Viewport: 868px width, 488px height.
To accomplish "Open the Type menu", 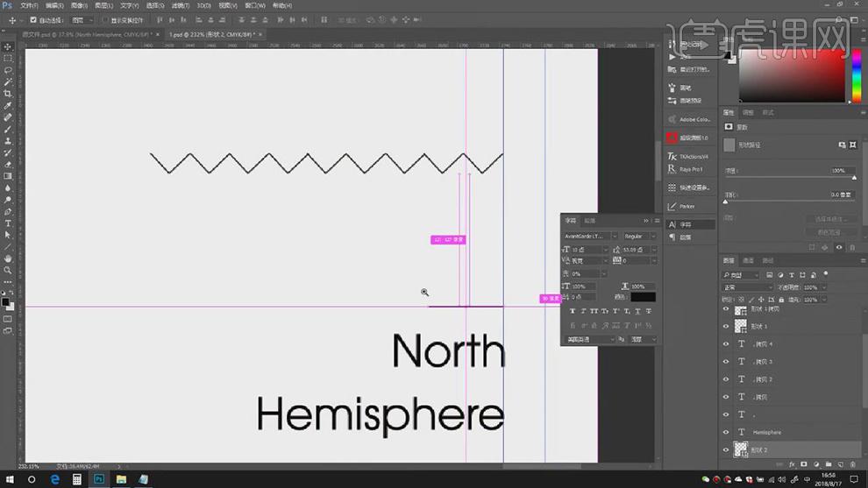I will click(130, 5).
